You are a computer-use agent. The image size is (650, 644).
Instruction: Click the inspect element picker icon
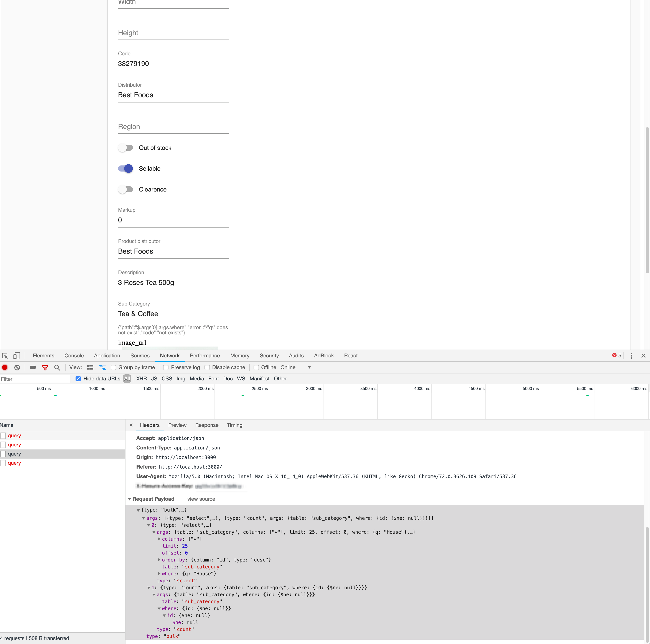coord(5,356)
